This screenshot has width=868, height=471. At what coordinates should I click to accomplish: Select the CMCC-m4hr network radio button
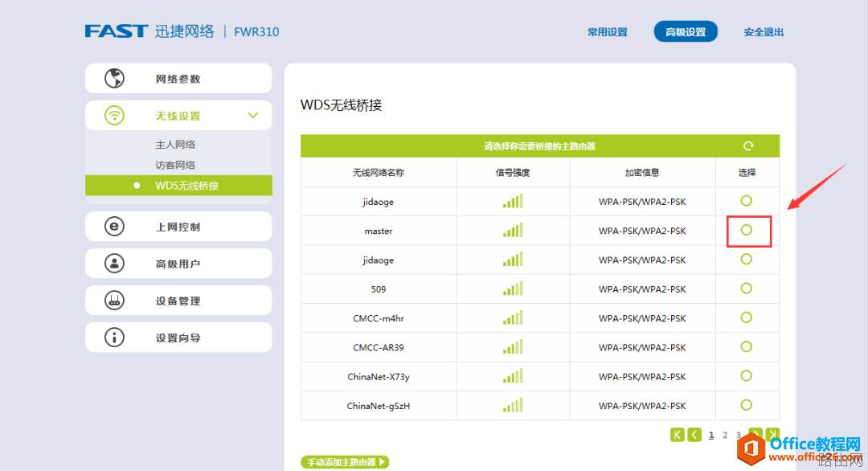pos(746,317)
